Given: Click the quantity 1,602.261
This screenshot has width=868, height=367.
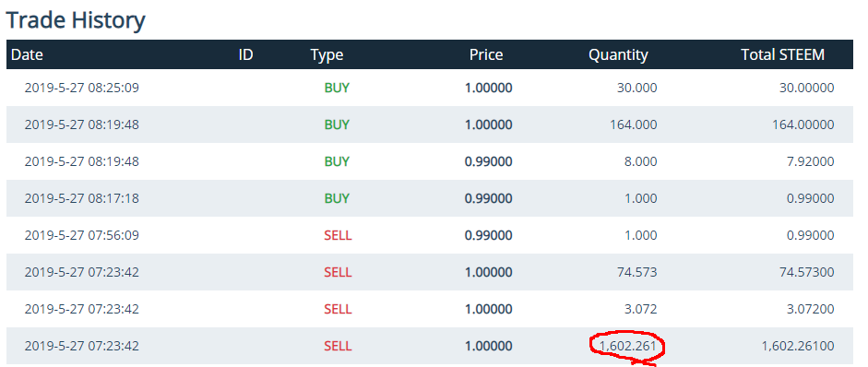Looking at the screenshot, I should click(x=628, y=347).
